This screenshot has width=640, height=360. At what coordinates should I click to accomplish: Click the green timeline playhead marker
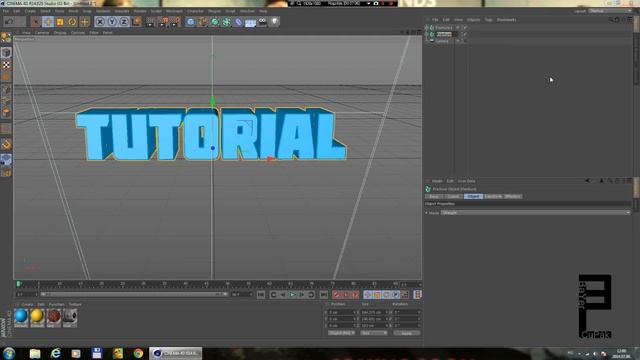[19, 284]
